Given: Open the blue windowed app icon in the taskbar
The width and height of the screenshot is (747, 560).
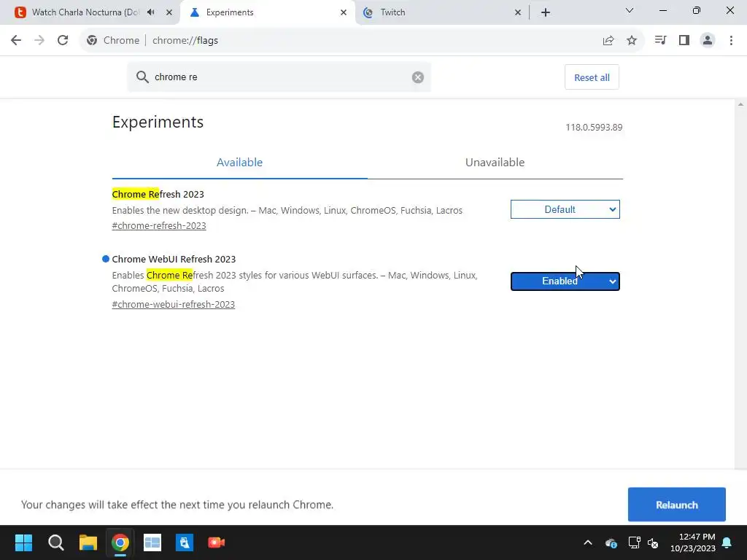Looking at the screenshot, I should coord(152,542).
